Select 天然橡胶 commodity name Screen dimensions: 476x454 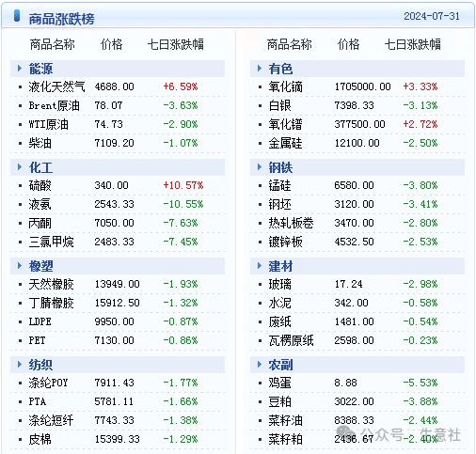click(51, 284)
